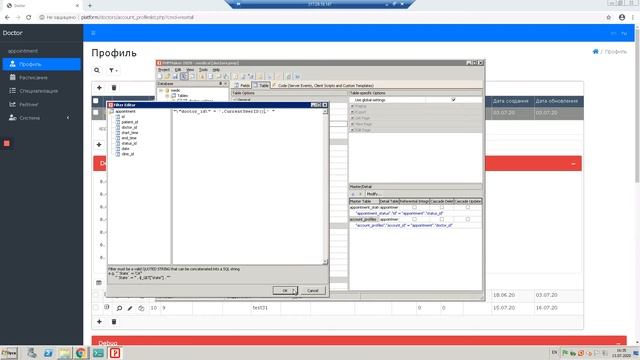
Task: Click the Modify button in Master/Detail panel
Action: (373, 194)
